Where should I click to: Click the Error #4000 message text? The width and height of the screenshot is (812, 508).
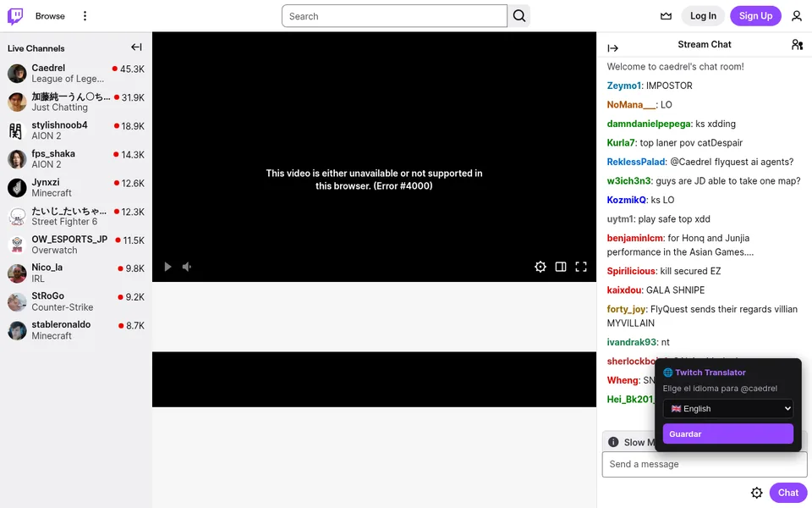click(374, 179)
